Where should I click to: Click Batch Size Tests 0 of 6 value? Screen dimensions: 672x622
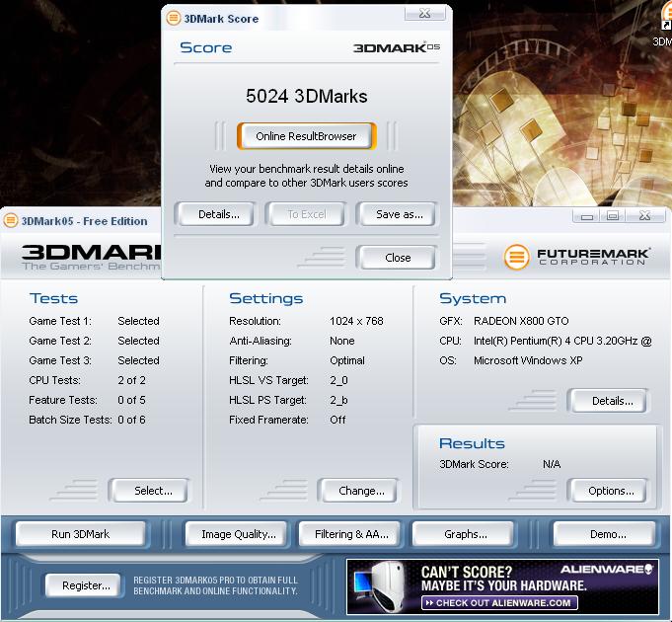131,420
